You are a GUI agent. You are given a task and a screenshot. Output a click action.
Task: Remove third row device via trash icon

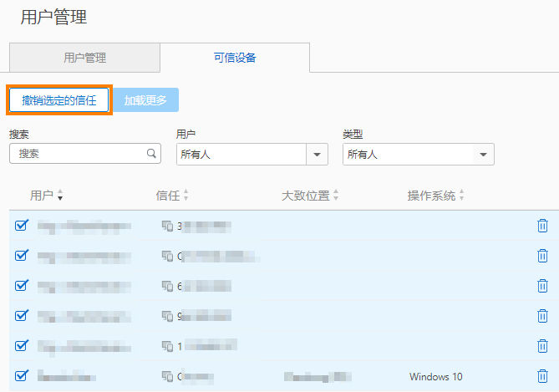tap(542, 285)
